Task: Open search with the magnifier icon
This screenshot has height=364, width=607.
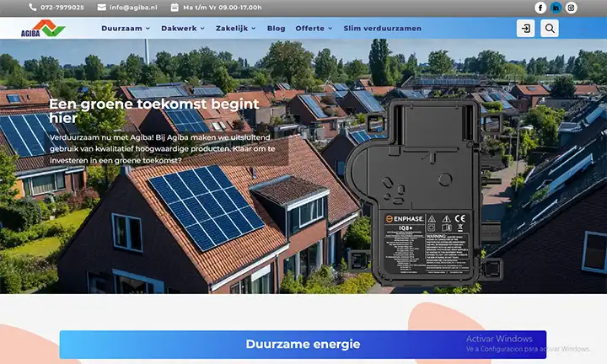Action: coord(550,29)
